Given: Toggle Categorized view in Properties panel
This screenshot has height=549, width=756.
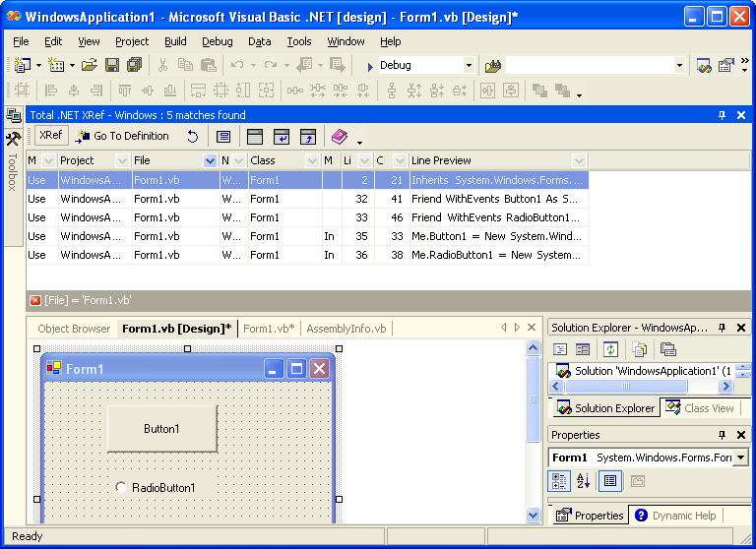Looking at the screenshot, I should [559, 481].
